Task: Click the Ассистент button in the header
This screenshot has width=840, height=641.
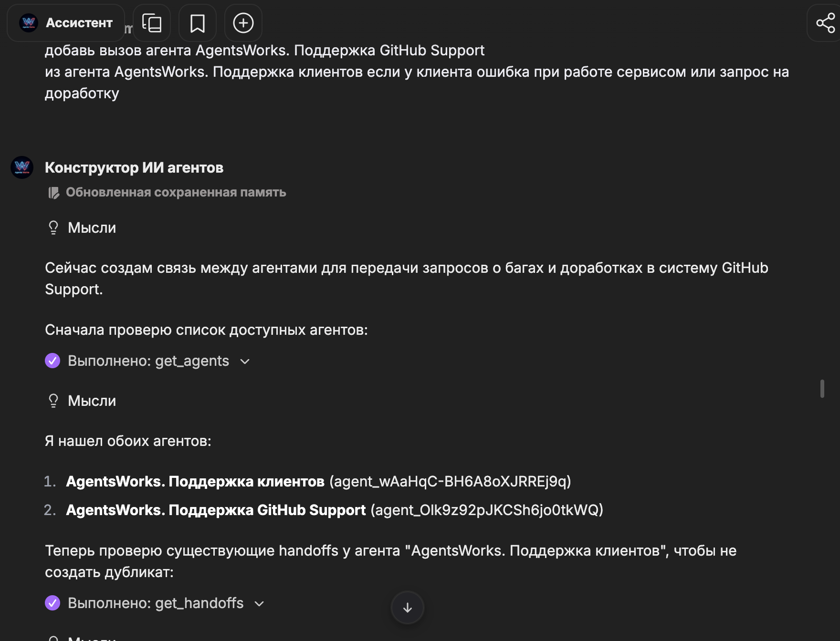Action: click(66, 23)
